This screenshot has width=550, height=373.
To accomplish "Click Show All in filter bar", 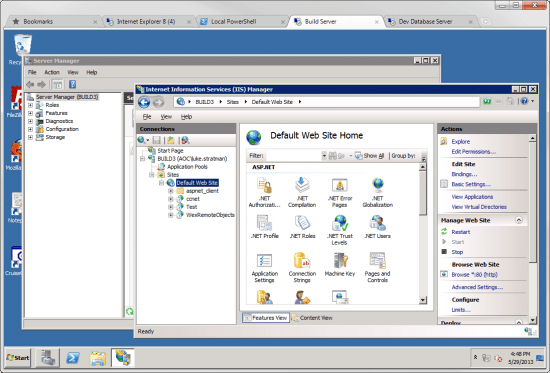I will (x=369, y=156).
